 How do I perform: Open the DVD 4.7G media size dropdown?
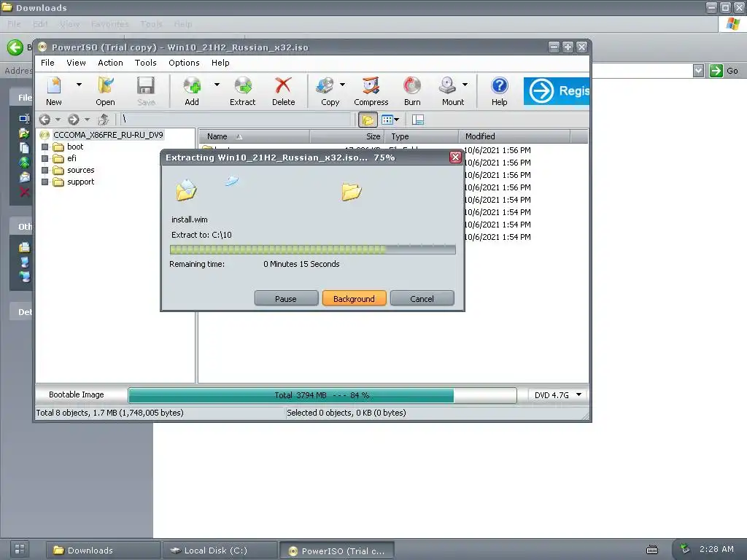tap(557, 395)
